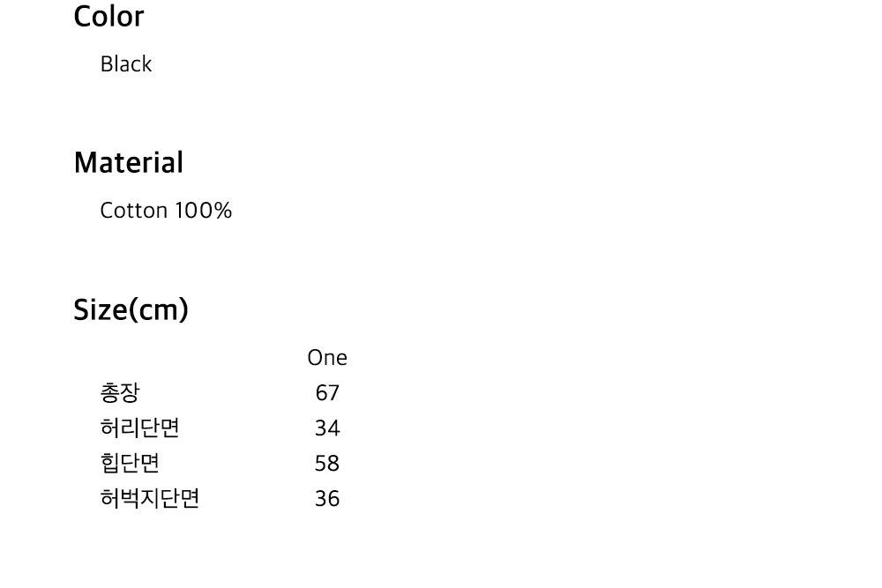The width and height of the screenshot is (882, 588).
Task: Select the waist width measurement number
Action: coord(327,428)
